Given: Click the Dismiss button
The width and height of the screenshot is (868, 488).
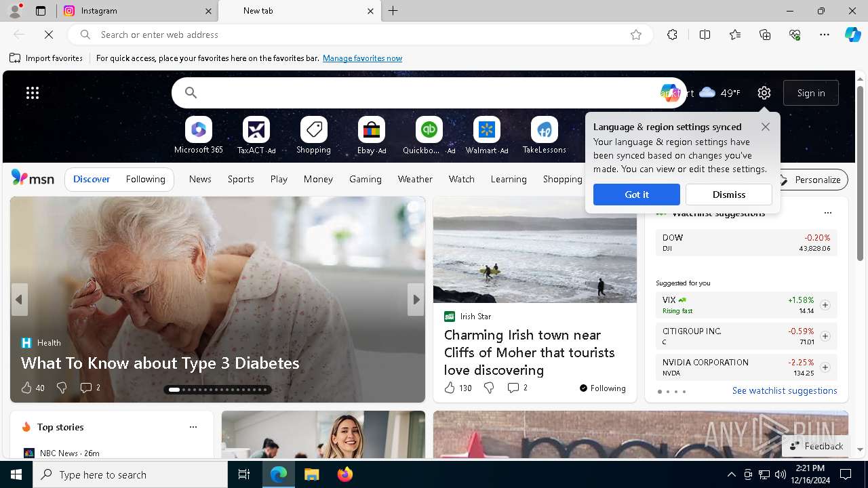Looking at the screenshot, I should click(729, 195).
